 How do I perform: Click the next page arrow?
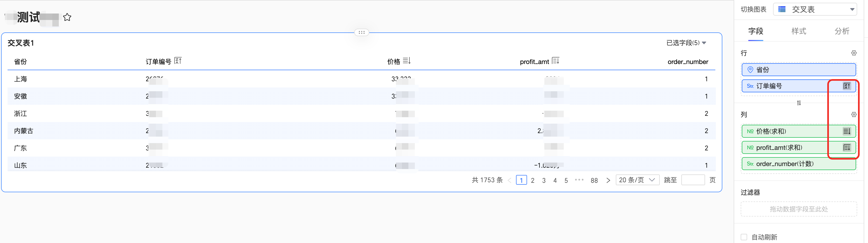608,181
